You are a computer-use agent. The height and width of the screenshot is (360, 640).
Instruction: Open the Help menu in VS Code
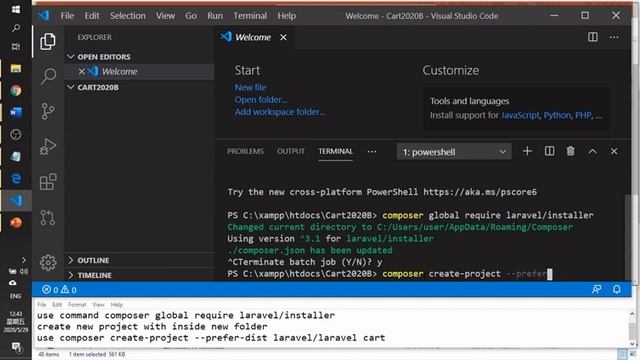coord(287,16)
